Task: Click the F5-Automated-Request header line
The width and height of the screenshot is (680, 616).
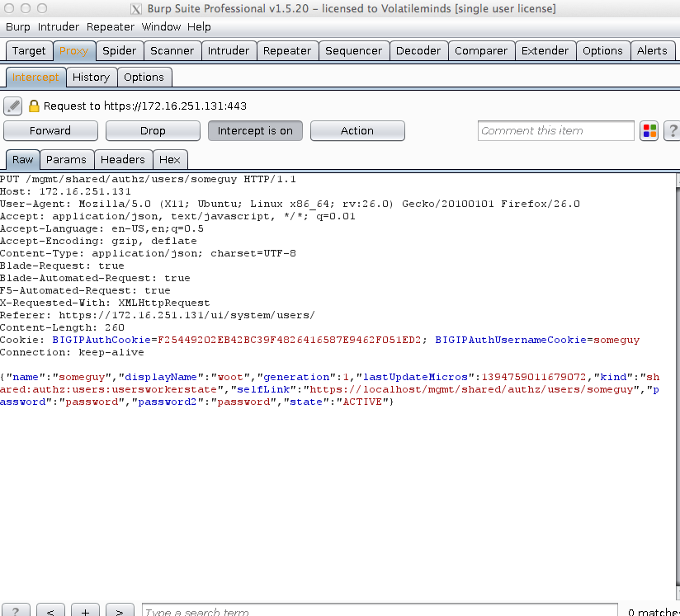Action: (85, 290)
